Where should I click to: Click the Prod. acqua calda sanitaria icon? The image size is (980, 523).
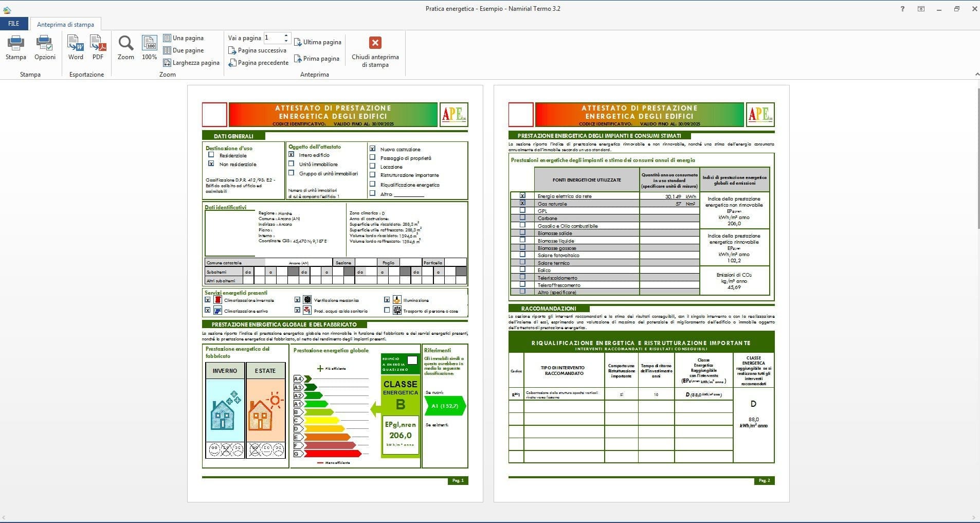pyautogui.click(x=307, y=311)
